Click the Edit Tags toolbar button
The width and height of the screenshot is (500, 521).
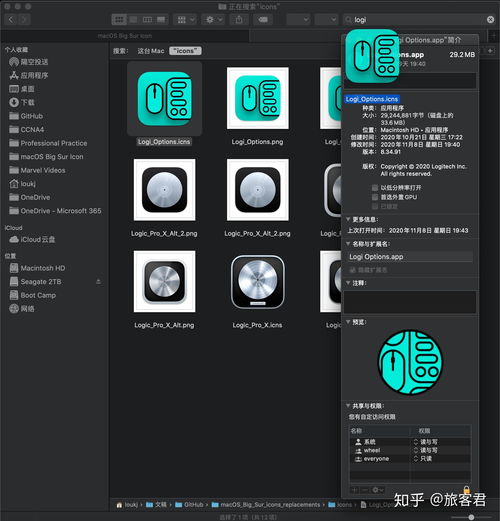click(x=263, y=20)
